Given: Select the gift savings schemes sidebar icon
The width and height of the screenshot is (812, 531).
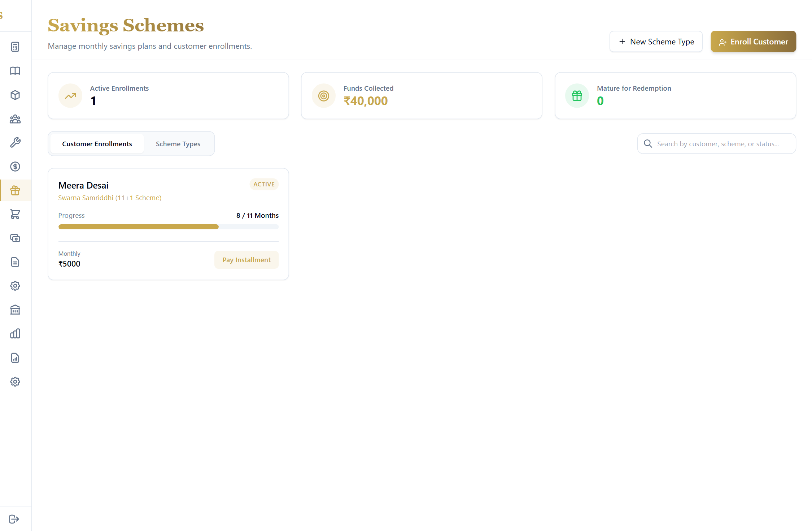Looking at the screenshot, I should 15,190.
